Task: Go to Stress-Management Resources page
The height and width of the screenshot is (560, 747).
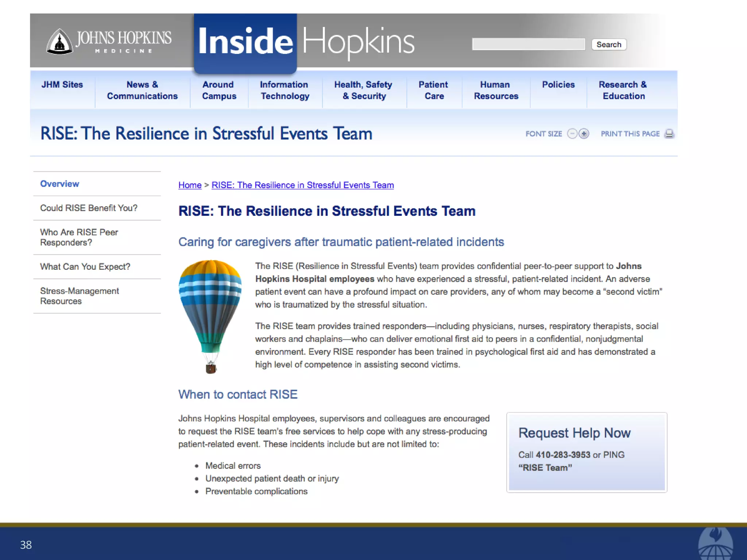Action: (x=79, y=296)
